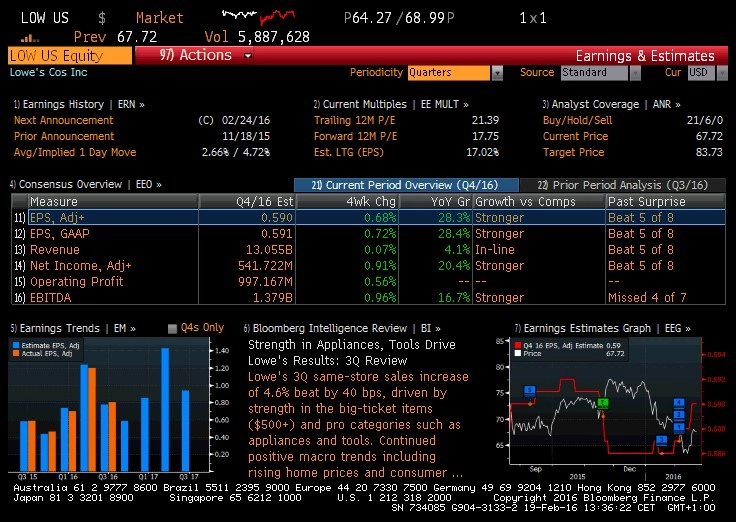The height and width of the screenshot is (522, 736).
Task: Click the 4Wk Chg column header
Action: click(x=347, y=202)
